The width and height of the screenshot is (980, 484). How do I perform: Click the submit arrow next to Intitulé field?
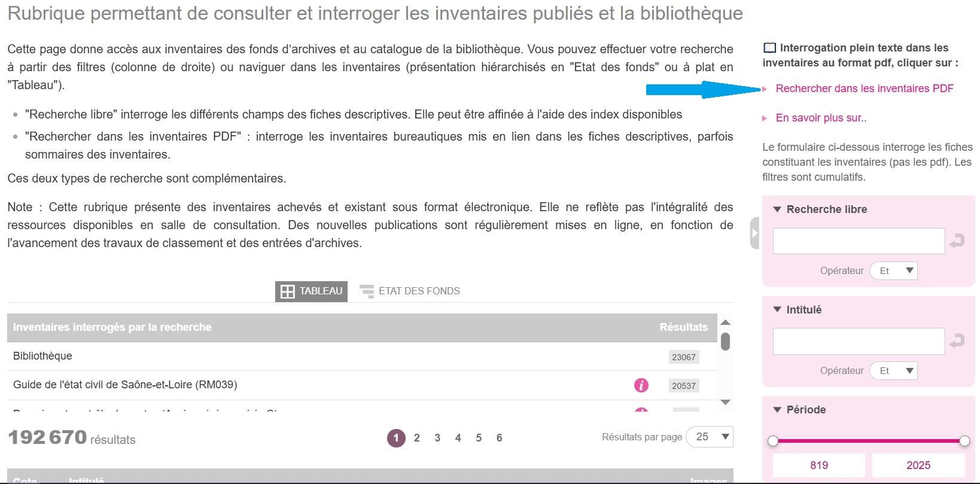pyautogui.click(x=957, y=341)
